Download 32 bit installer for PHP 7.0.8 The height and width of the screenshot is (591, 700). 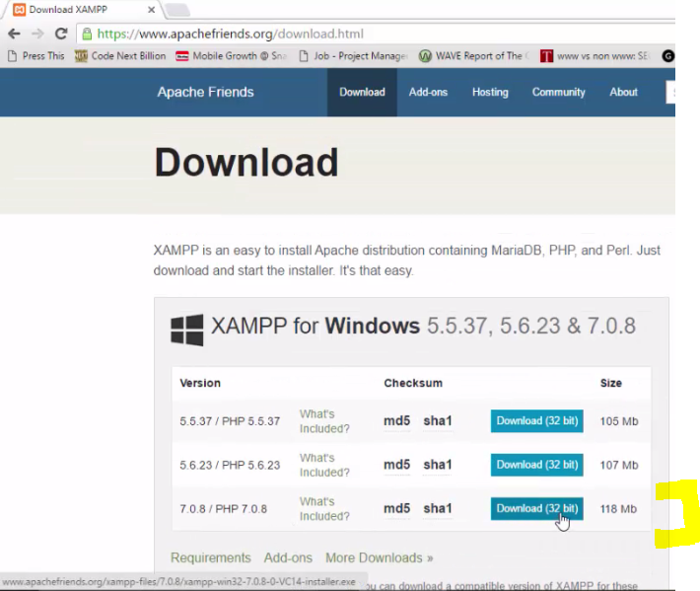pos(537,508)
